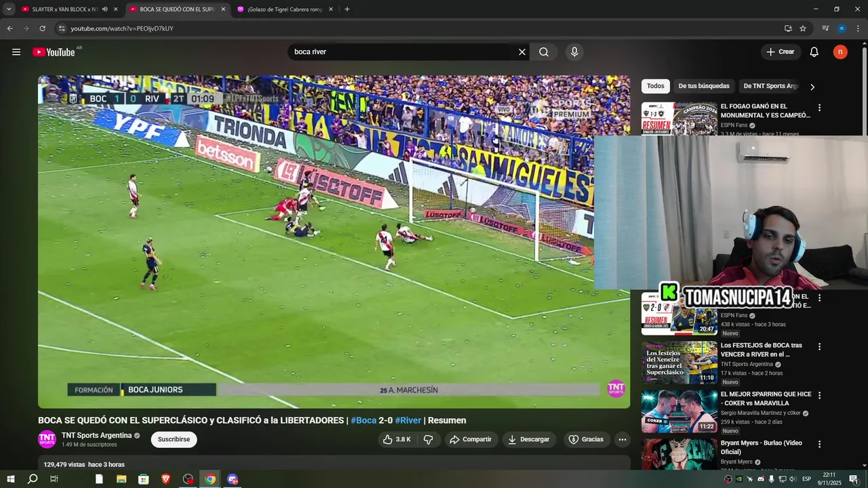Click the video player frame
The width and height of the screenshot is (868, 488).
334,241
